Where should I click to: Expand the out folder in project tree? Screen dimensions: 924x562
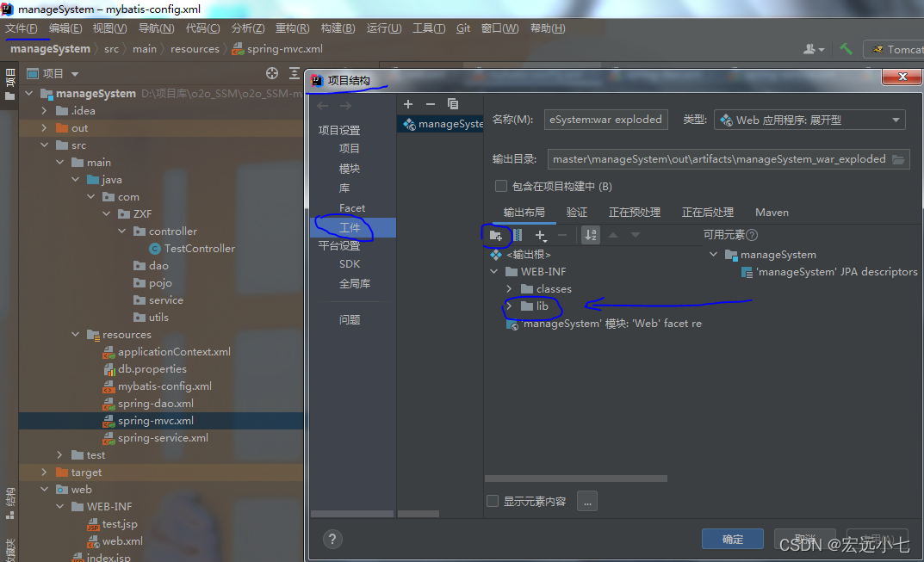(x=44, y=128)
